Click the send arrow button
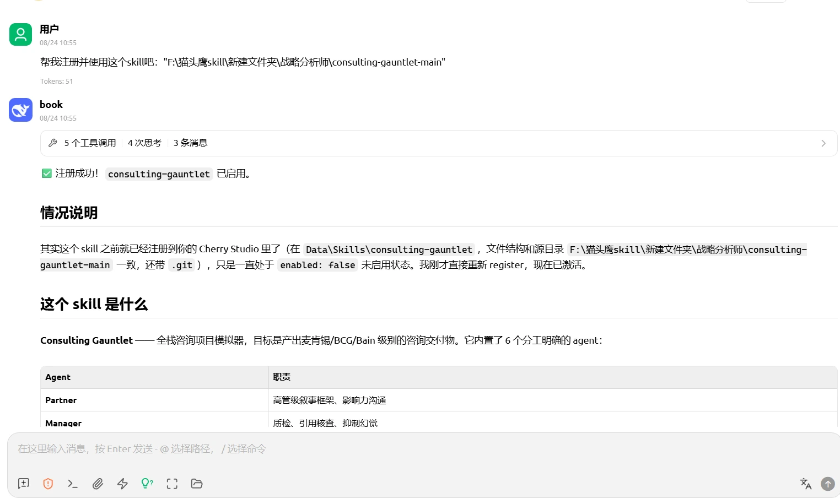This screenshot has width=840, height=504. click(828, 484)
